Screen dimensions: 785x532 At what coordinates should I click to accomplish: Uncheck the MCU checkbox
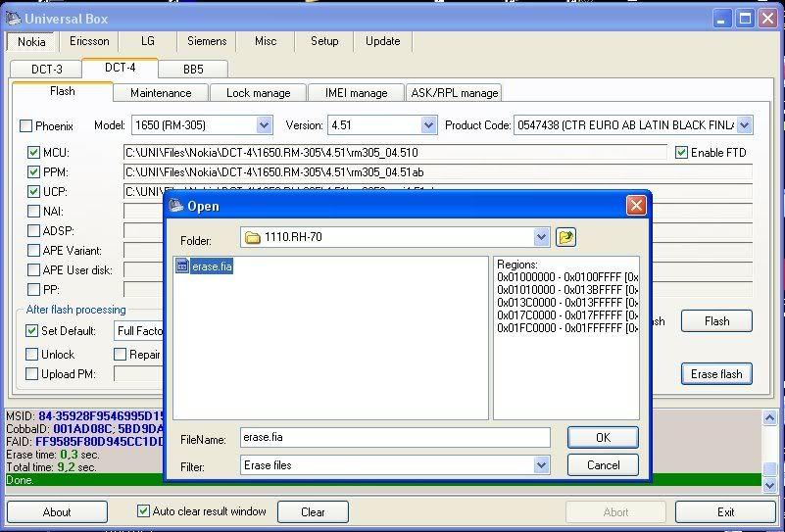pyautogui.click(x=33, y=153)
